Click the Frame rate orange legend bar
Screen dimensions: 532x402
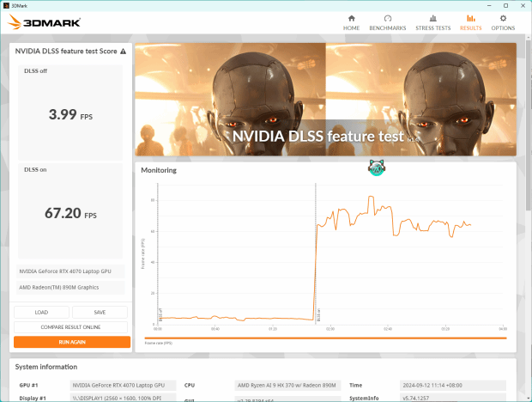[325, 338]
